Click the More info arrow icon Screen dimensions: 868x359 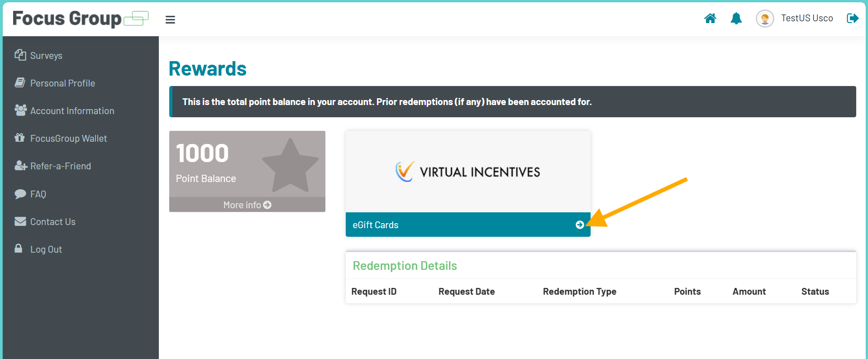pos(267,205)
